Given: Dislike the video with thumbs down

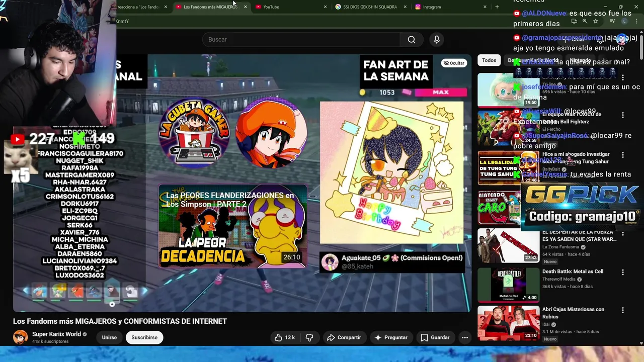Looking at the screenshot, I should (309, 337).
